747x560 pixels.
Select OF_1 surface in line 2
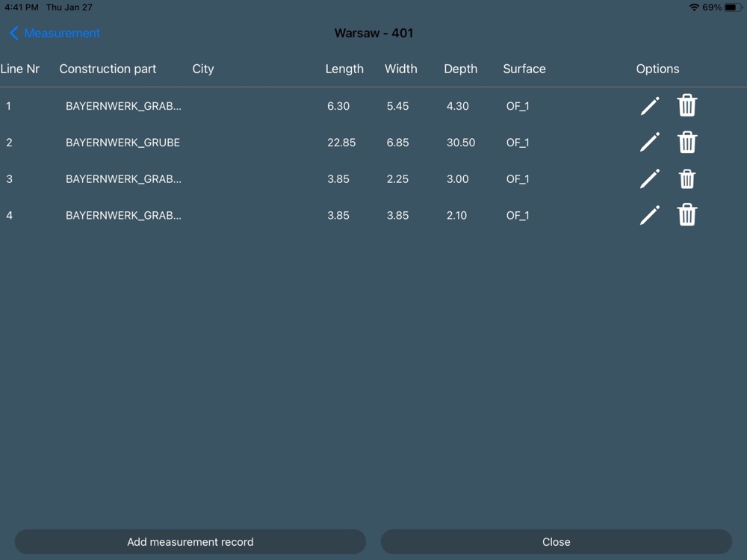pos(518,143)
